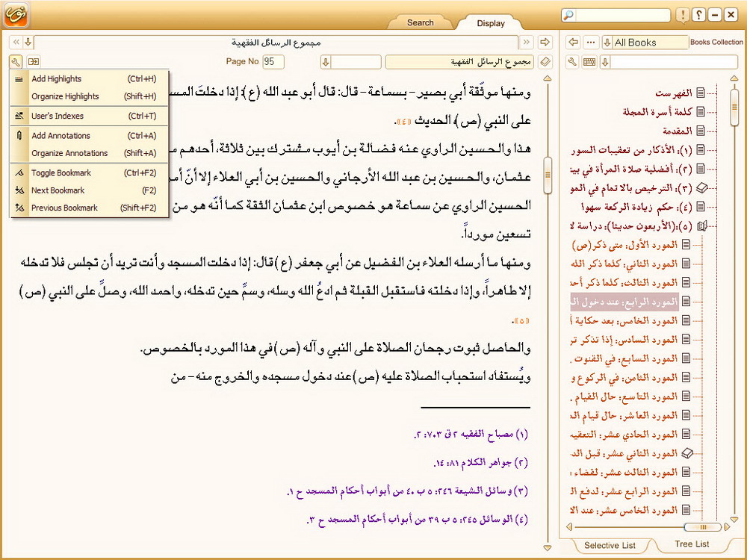747x560 pixels.
Task: Open the Selective List tab
Action: 610,545
